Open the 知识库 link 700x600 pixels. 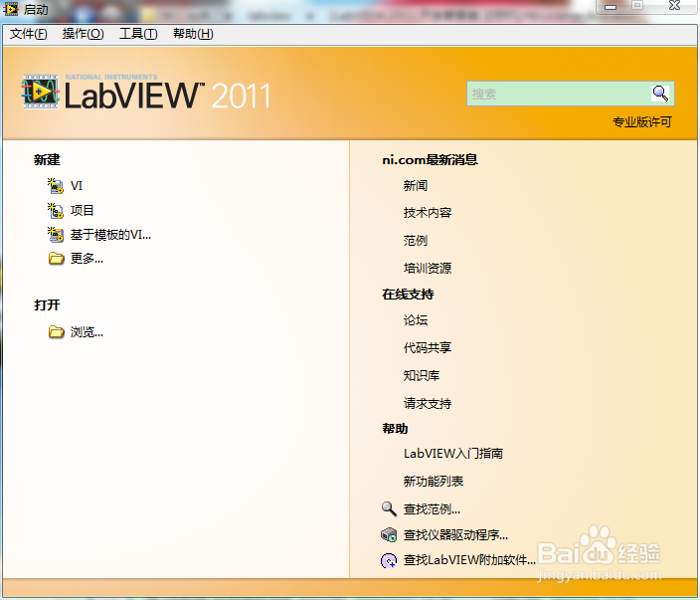(422, 376)
